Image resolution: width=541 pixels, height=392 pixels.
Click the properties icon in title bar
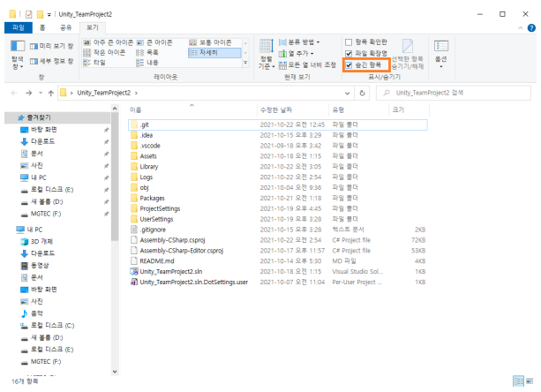29,14
